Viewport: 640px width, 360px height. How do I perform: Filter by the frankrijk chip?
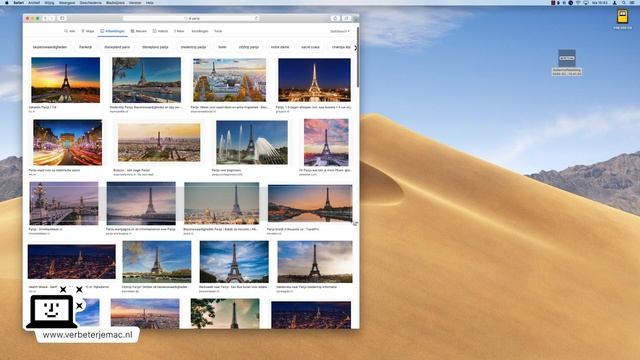pyautogui.click(x=85, y=47)
